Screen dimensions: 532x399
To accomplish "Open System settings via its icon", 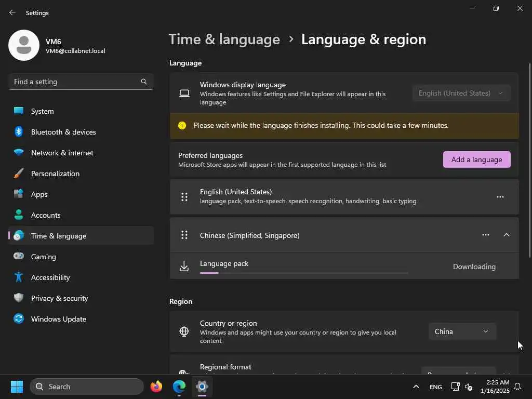I will coord(19,111).
